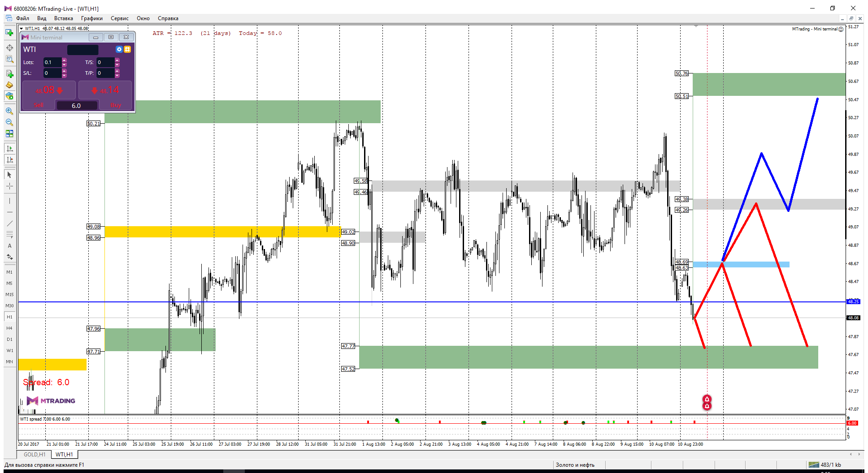Switch chart to D1 timeframe
868x473 pixels.
(9, 340)
